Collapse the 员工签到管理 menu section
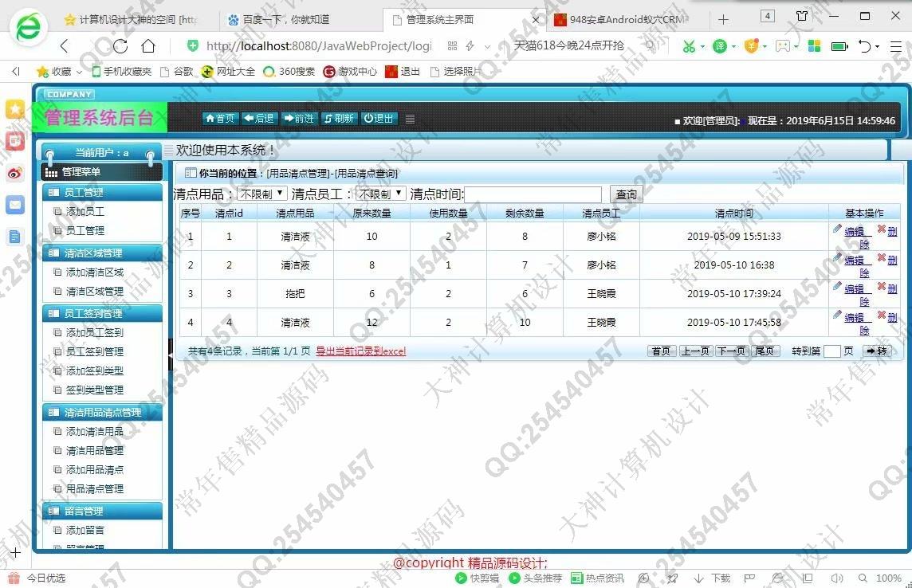Viewport: 912px width, 588px height. 102,313
